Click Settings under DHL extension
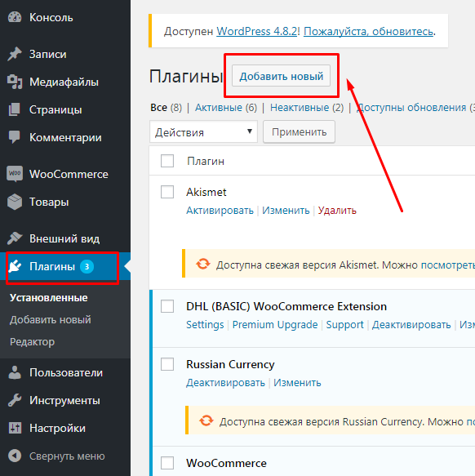 point(205,324)
